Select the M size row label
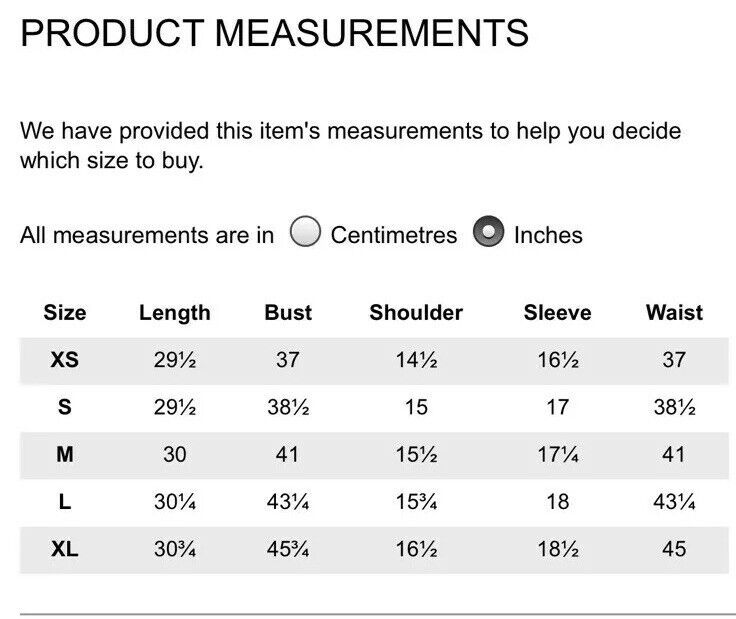This screenshot has width=736, height=619. click(x=65, y=454)
